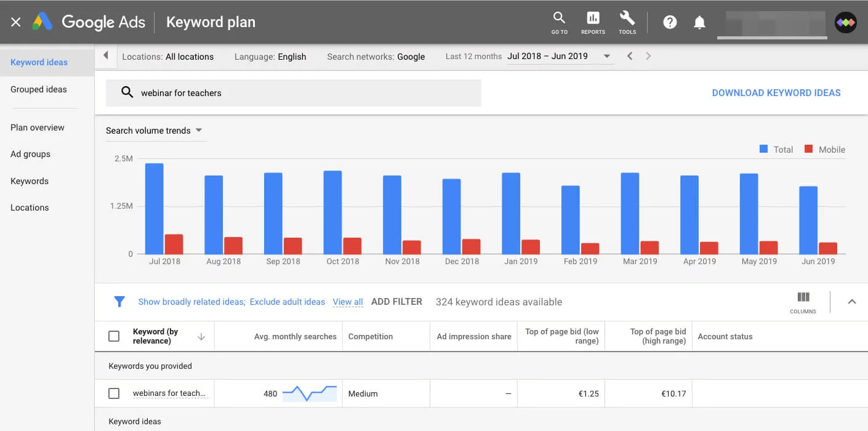The width and height of the screenshot is (868, 431).
Task: Check the webinars for teachers row checkbox
Action: click(114, 393)
